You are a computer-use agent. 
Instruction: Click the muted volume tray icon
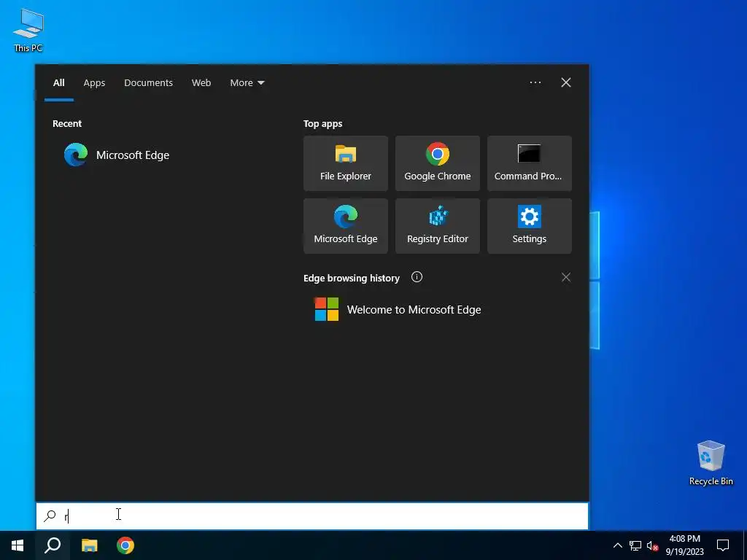click(x=652, y=545)
